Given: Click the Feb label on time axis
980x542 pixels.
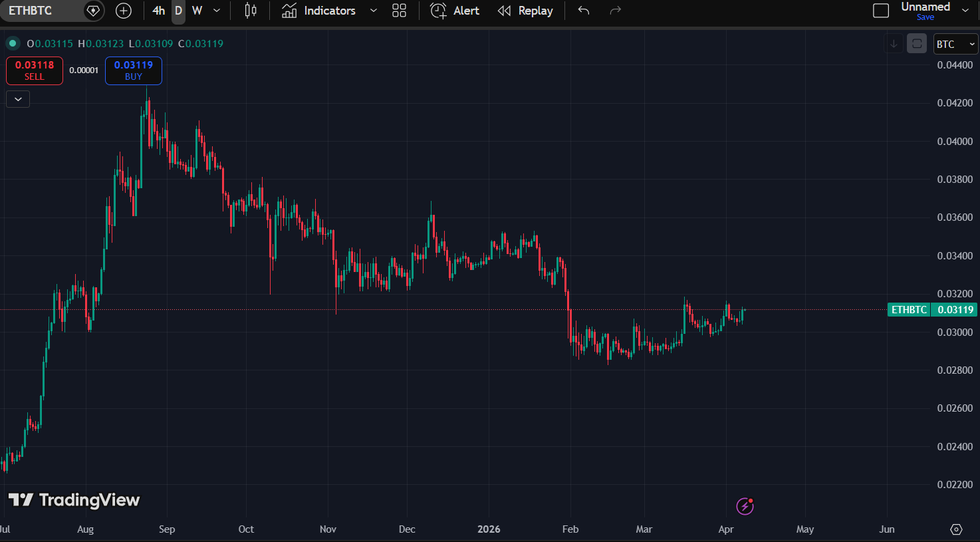Looking at the screenshot, I should click(570, 529).
